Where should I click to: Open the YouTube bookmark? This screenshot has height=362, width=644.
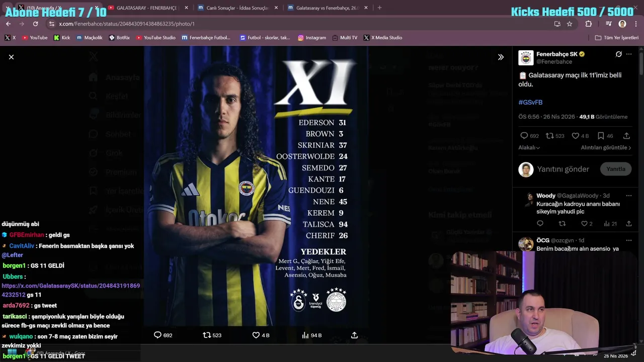coord(34,38)
